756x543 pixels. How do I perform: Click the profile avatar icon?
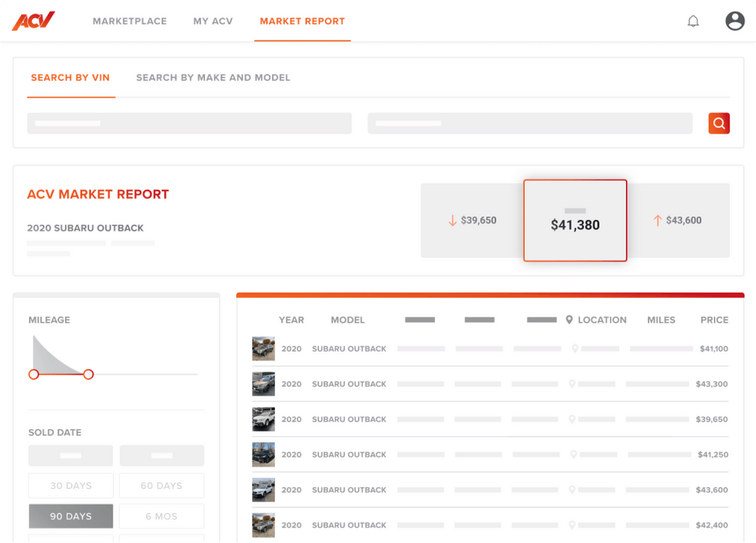click(x=734, y=20)
